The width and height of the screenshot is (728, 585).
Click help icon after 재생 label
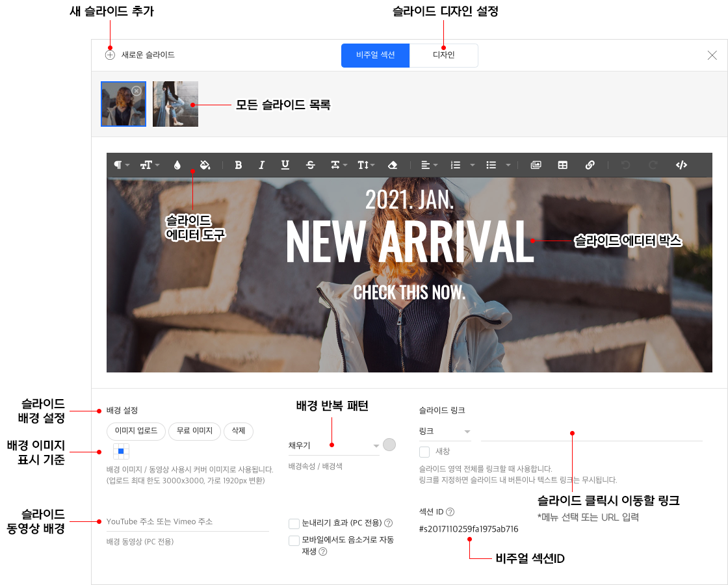click(x=322, y=552)
